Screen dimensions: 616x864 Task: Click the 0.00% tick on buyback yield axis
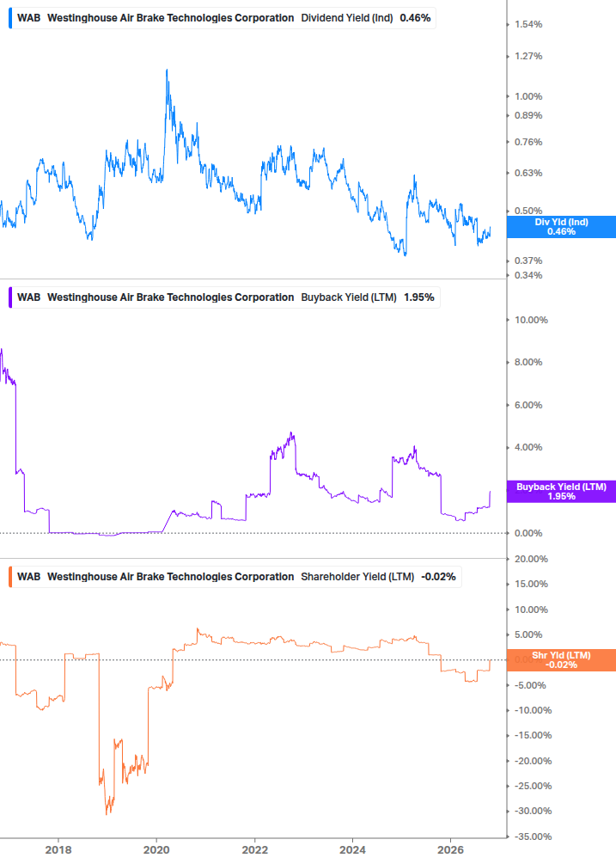(x=528, y=533)
